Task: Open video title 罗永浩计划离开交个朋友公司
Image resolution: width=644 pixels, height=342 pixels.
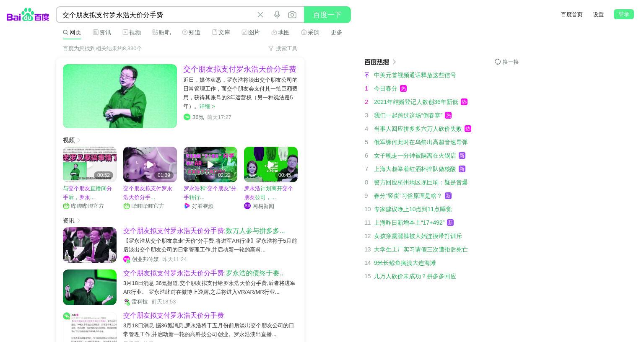Action: 269,193
